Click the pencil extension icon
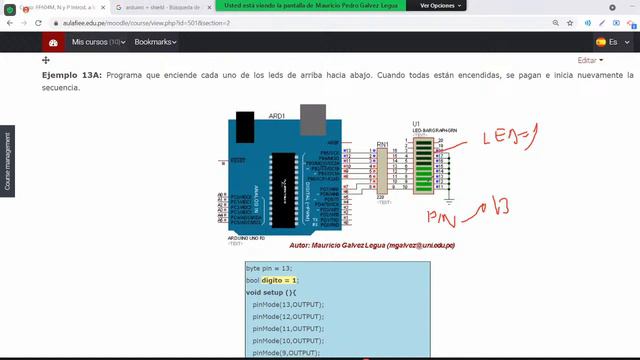 [x=602, y=23]
